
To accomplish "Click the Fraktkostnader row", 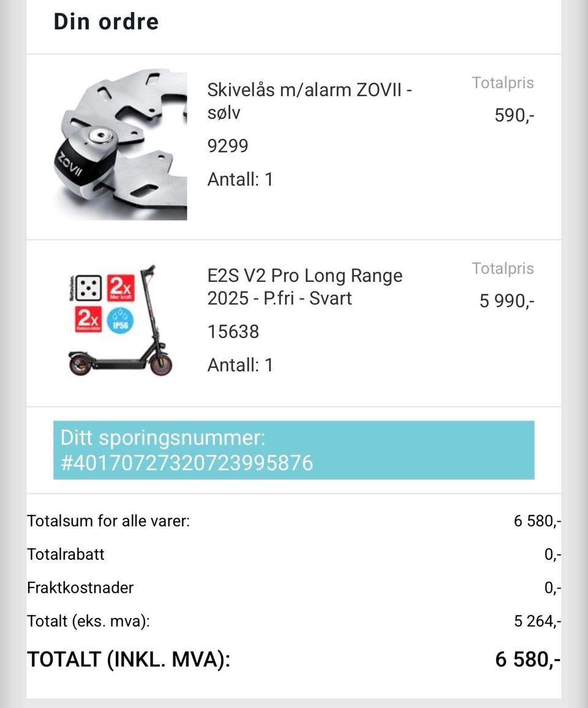I will [x=294, y=588].
